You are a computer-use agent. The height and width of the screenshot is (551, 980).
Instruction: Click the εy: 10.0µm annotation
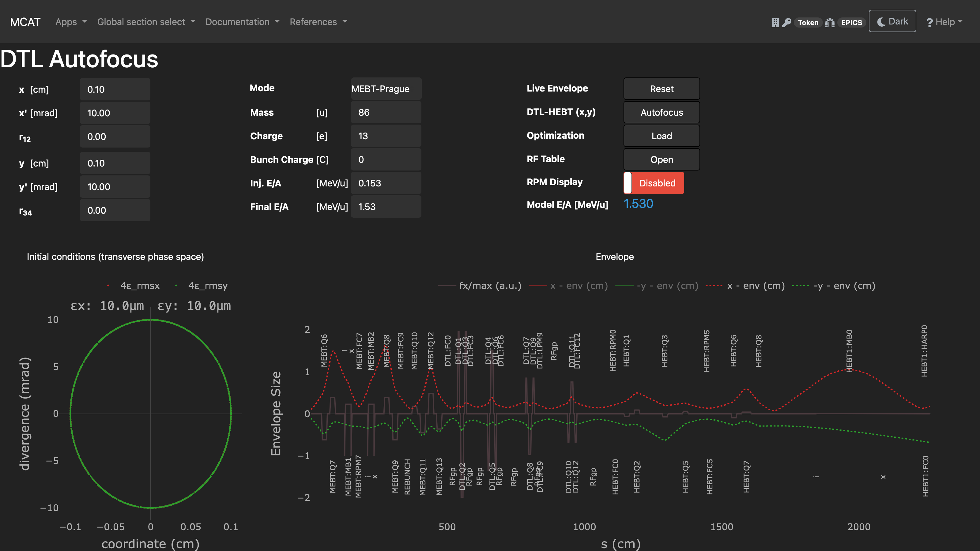194,306
